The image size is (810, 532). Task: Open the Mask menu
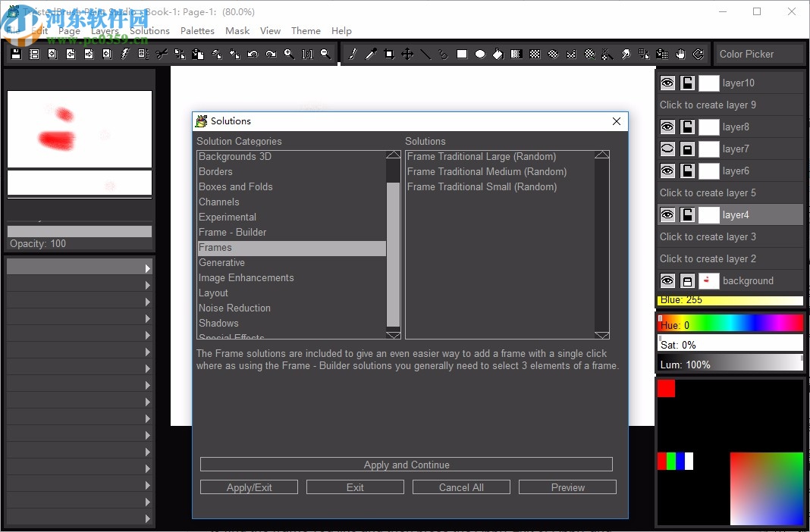pos(237,31)
